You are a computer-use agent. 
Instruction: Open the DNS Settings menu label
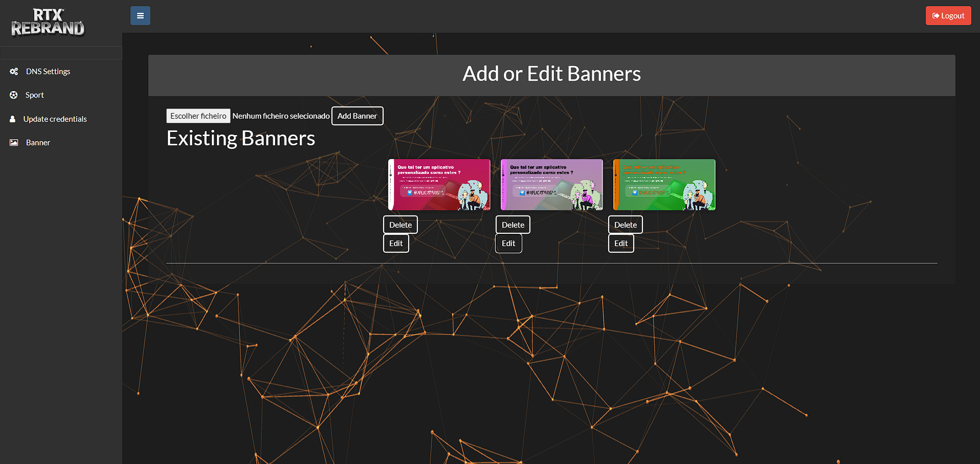[48, 72]
